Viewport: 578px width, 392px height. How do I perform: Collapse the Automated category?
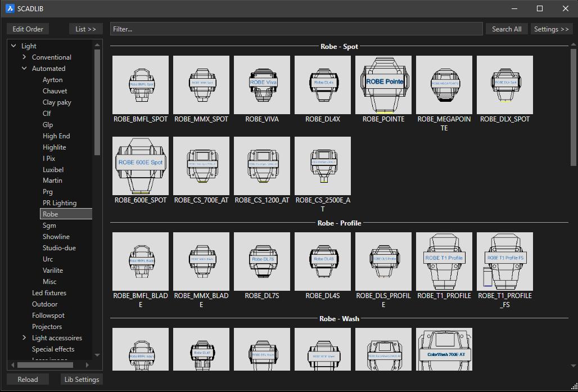[x=24, y=69]
